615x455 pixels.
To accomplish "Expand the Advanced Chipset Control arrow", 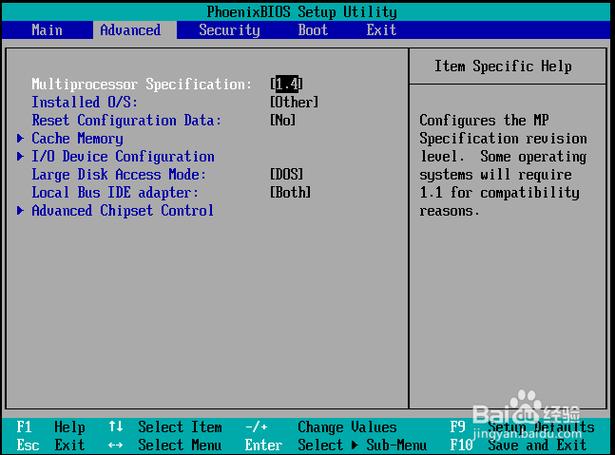I will [x=20, y=211].
